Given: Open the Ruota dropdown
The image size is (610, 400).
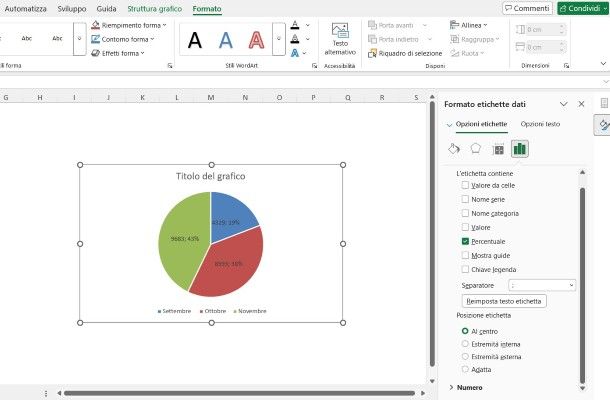Looking at the screenshot, I should point(467,53).
